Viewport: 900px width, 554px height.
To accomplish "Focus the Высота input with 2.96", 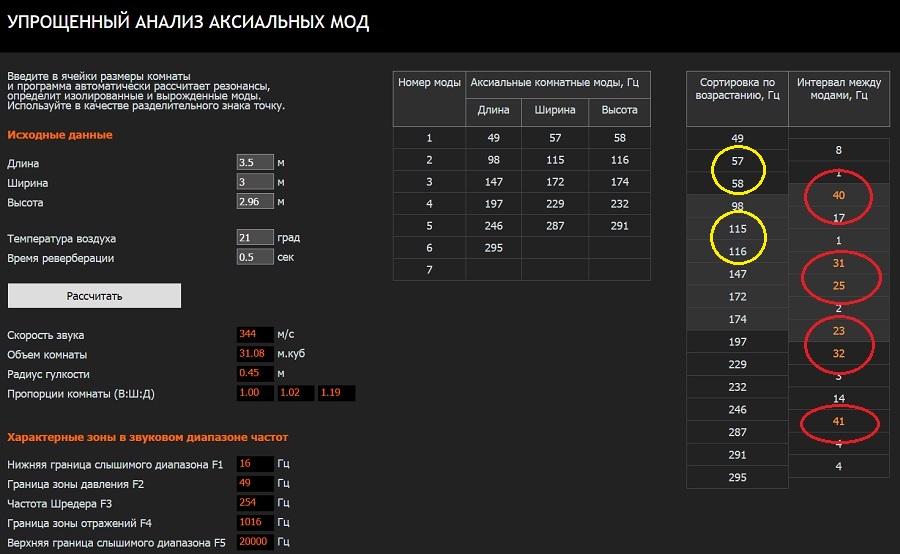I will [255, 201].
